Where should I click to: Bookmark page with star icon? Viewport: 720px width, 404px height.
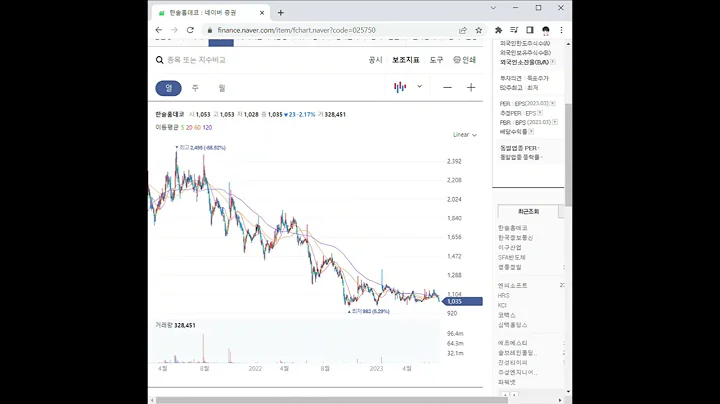478,30
